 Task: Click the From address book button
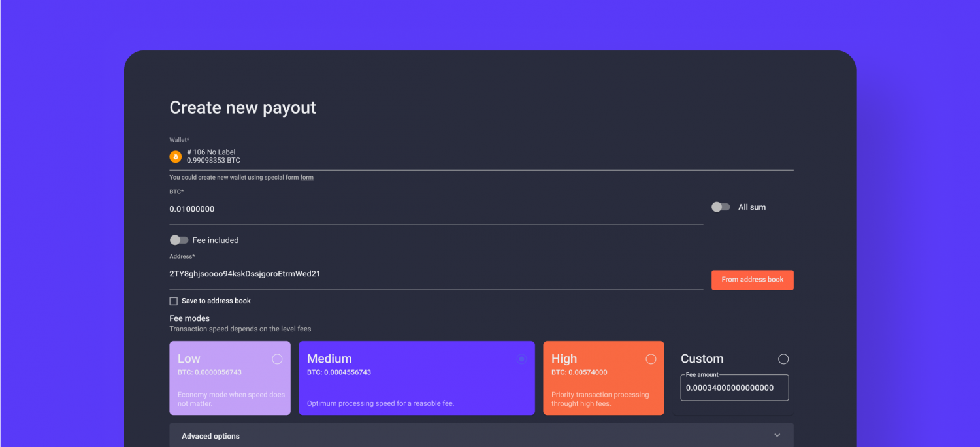pos(753,280)
